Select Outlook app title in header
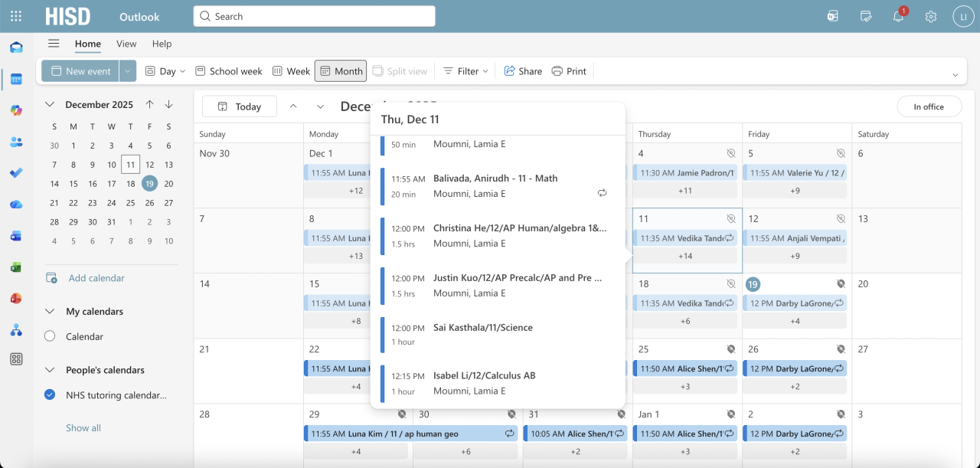Viewport: 980px width, 468px height. coord(139,16)
